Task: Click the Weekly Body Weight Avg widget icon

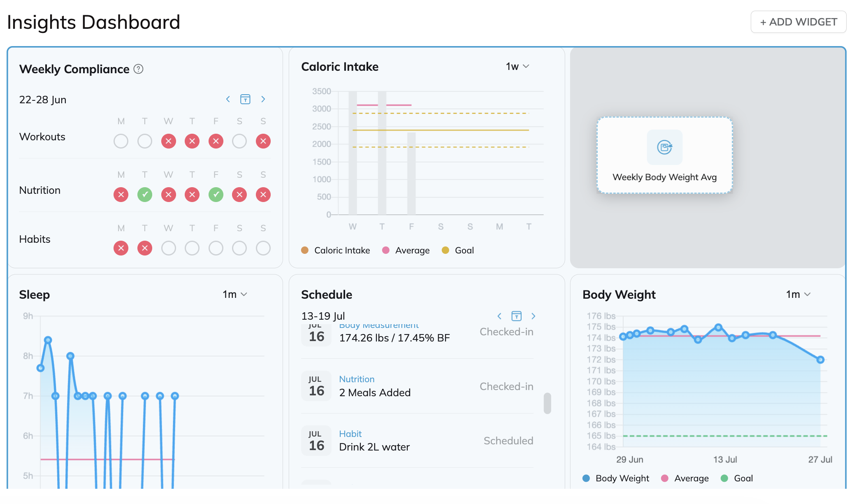Action: tap(664, 147)
